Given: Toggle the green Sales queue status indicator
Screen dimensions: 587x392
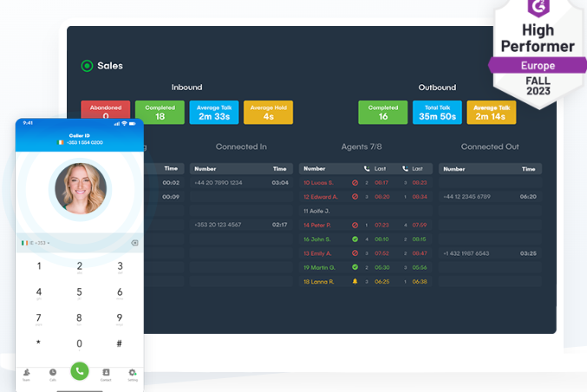Looking at the screenshot, I should click(x=87, y=66).
